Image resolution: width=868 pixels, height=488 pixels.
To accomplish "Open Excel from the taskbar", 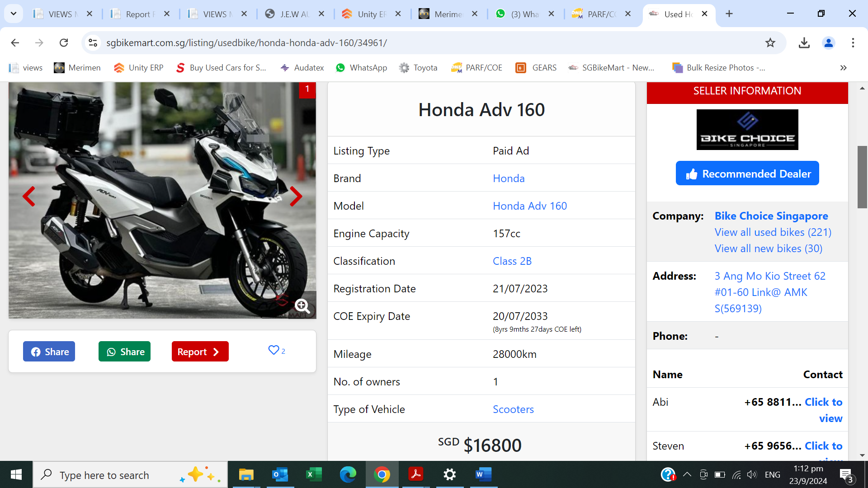I will [314, 474].
